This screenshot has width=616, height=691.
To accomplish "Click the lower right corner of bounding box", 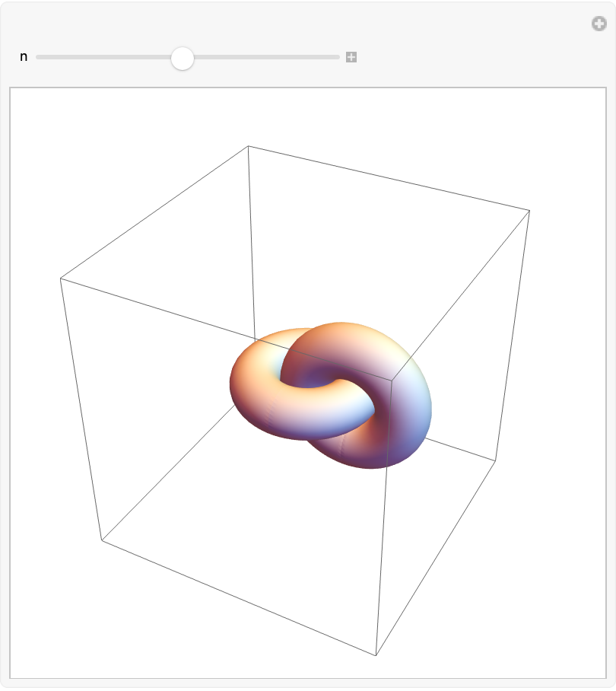I will pyautogui.click(x=496, y=460).
